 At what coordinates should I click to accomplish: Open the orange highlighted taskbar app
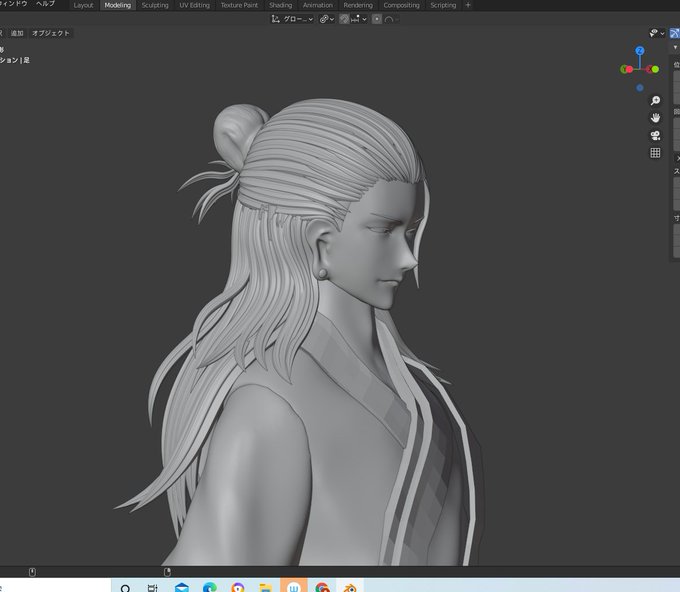[x=294, y=586]
